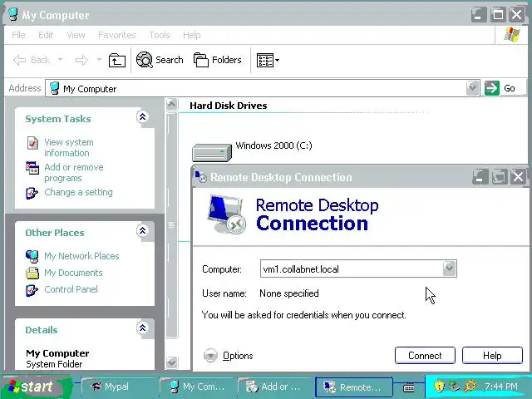Screen dimensions: 532x399
Task: Open My Network Places link
Action: pyautogui.click(x=81, y=256)
